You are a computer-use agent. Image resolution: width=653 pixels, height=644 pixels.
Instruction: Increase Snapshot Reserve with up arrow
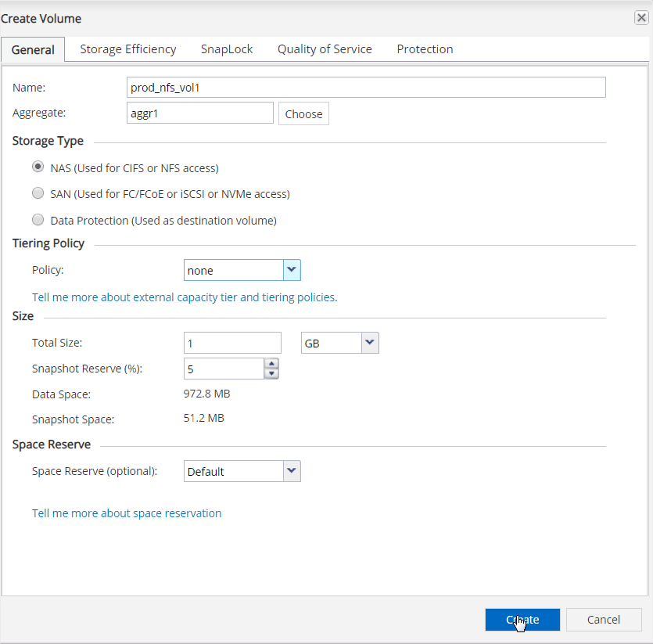(x=271, y=363)
